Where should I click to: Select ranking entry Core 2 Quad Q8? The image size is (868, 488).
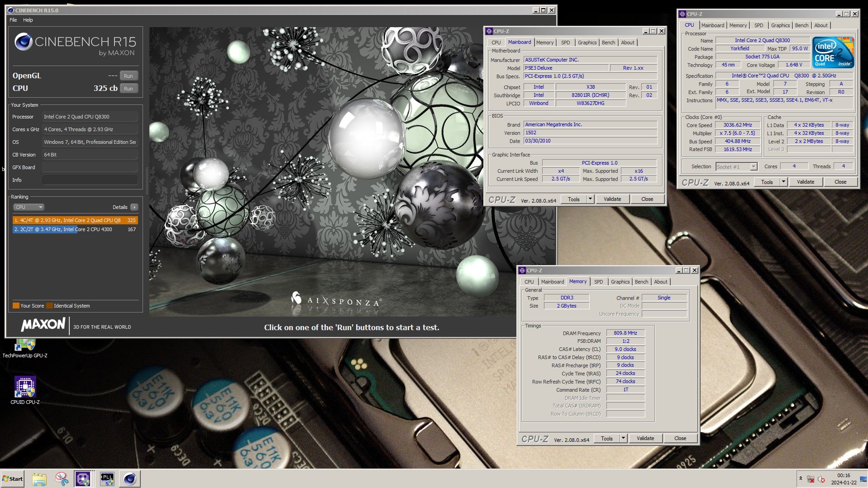pyautogui.click(x=75, y=220)
